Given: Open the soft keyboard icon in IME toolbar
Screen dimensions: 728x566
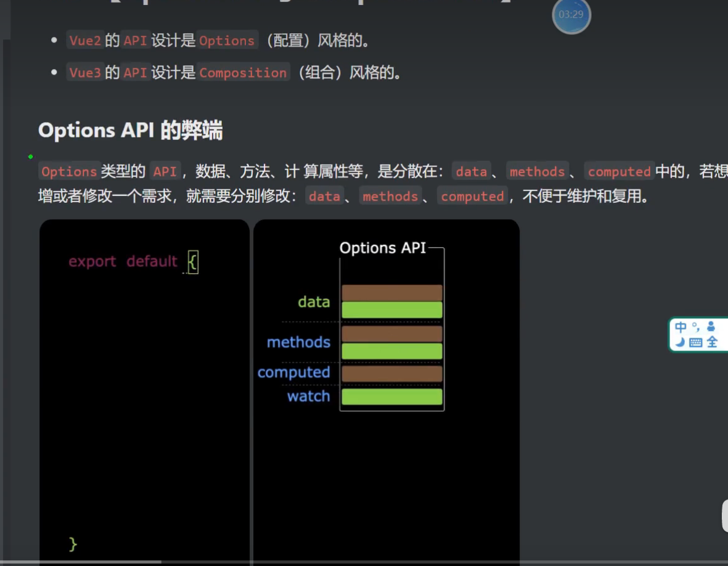Looking at the screenshot, I should tap(695, 343).
